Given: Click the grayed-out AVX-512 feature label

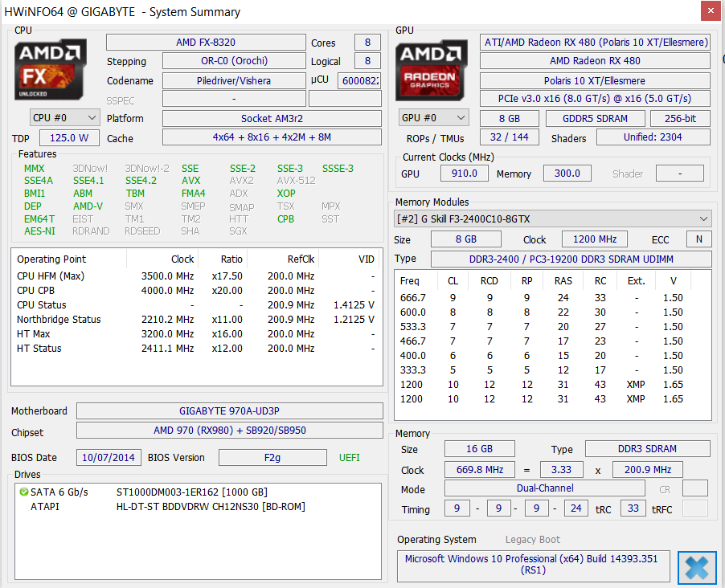Looking at the screenshot, I should (296, 181).
